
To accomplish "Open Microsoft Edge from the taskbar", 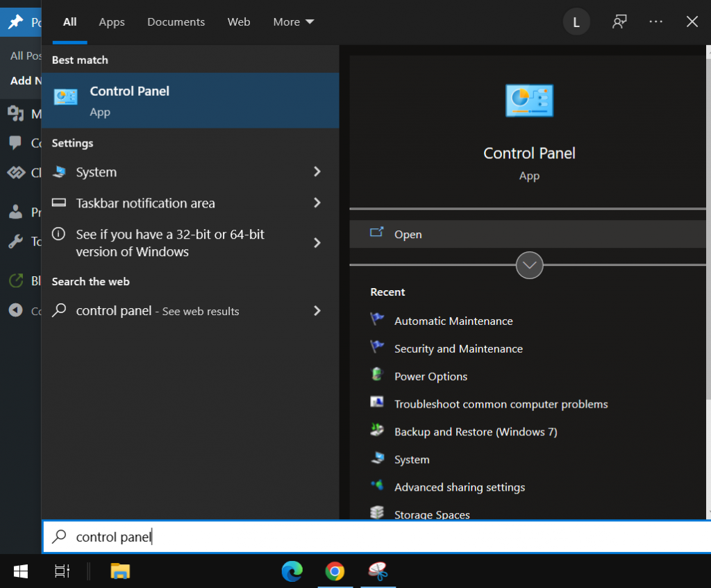I will (292, 572).
